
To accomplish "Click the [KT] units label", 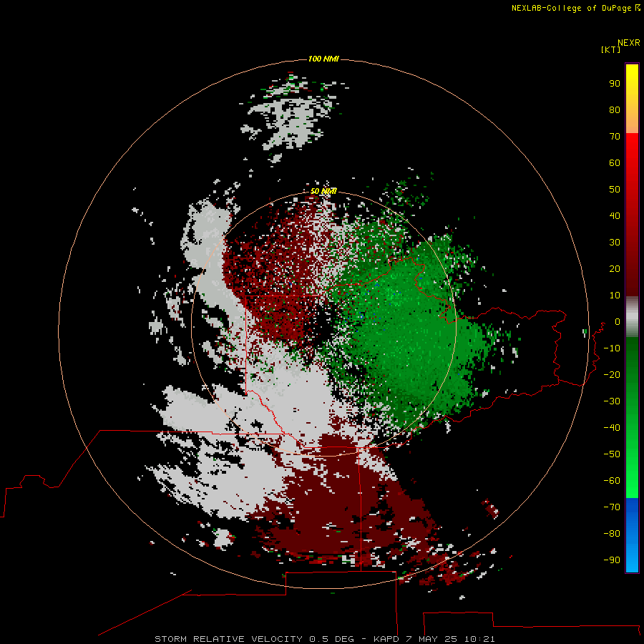I will coord(611,49).
